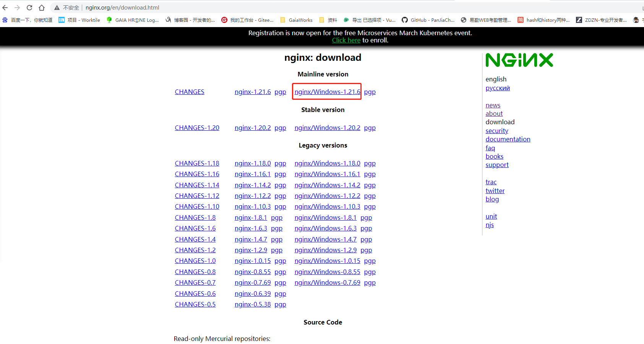Open the nginx-1.0.15 link
This screenshot has width=644, height=344.
(253, 261)
